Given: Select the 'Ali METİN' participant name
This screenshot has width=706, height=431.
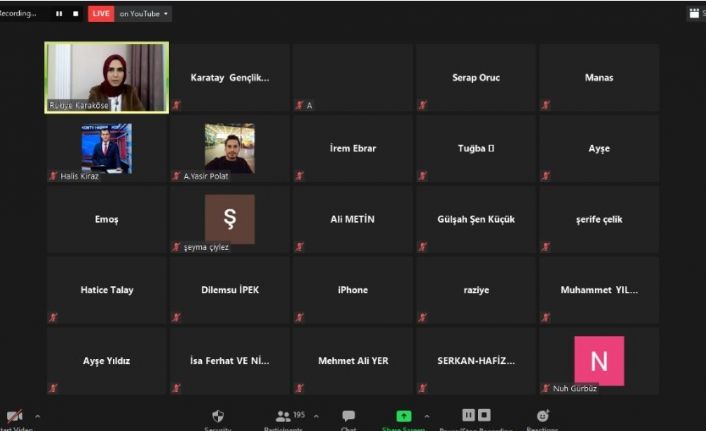Looking at the screenshot, I should 353,219.
